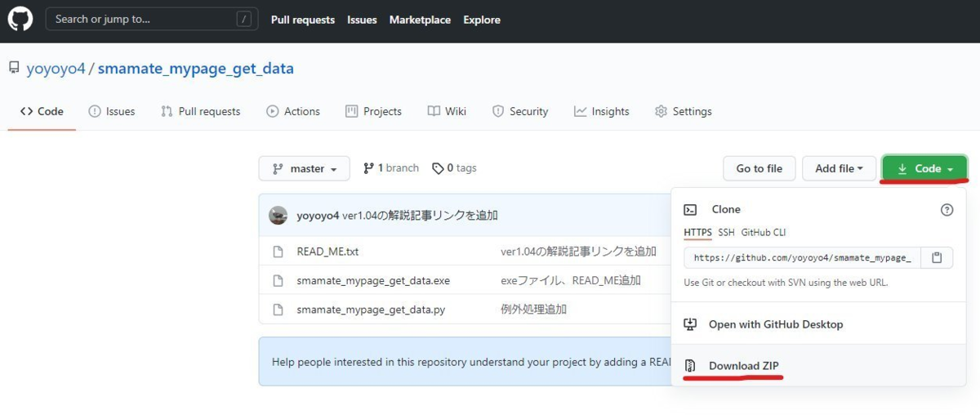Click file icon next to READ_ME.txt
Image resolution: width=980 pixels, height=415 pixels.
(278, 252)
